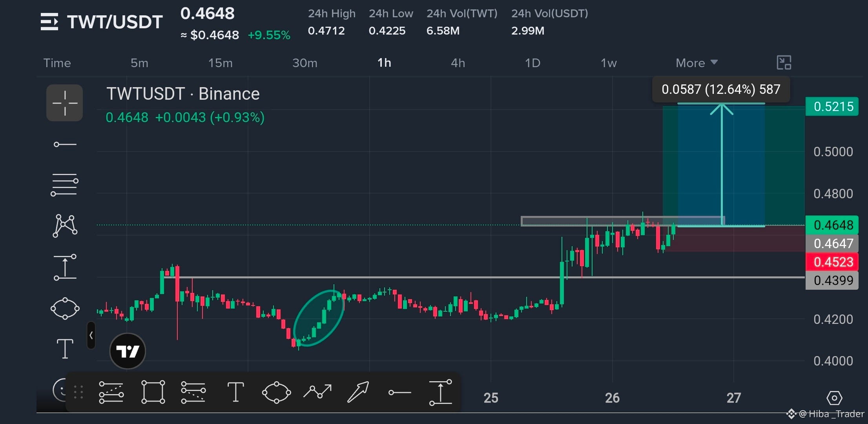Click the TradingView logo badge
The height and width of the screenshot is (424, 868).
coord(128,351)
